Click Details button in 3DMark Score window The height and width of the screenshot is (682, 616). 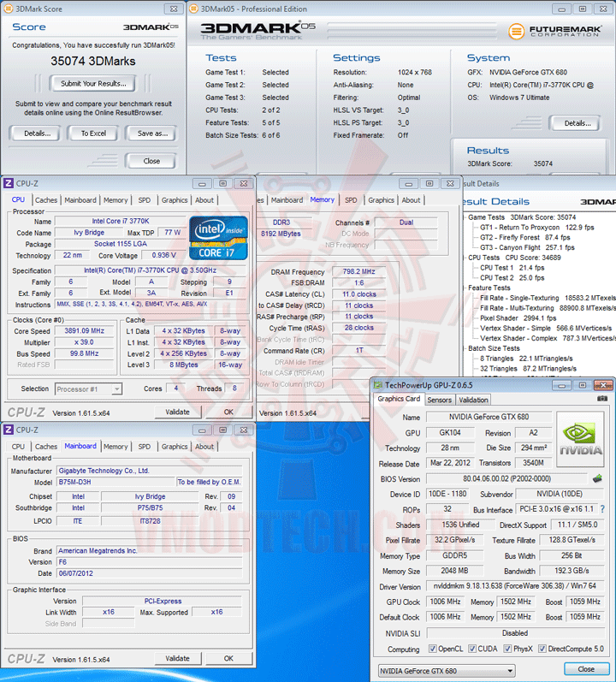click(38, 133)
